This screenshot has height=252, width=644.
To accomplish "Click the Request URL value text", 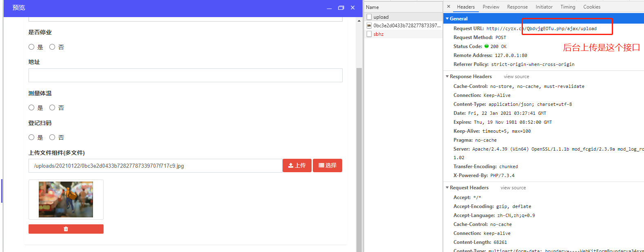I will coord(542,28).
